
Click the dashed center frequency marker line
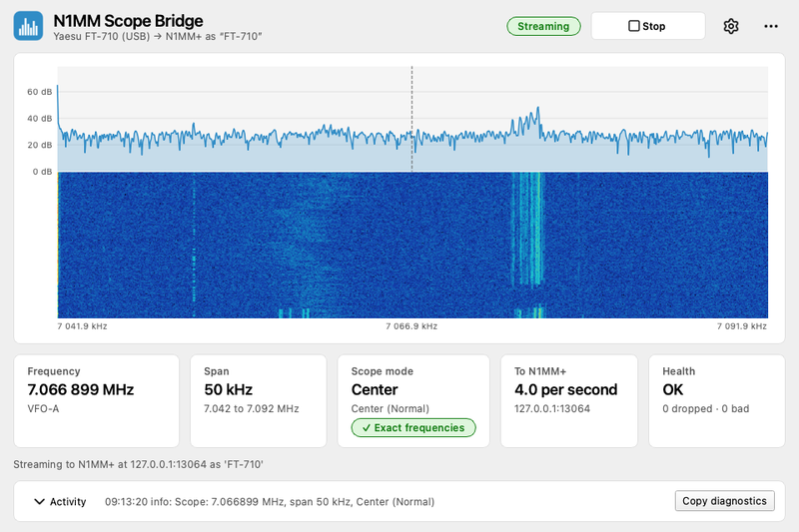(411, 119)
